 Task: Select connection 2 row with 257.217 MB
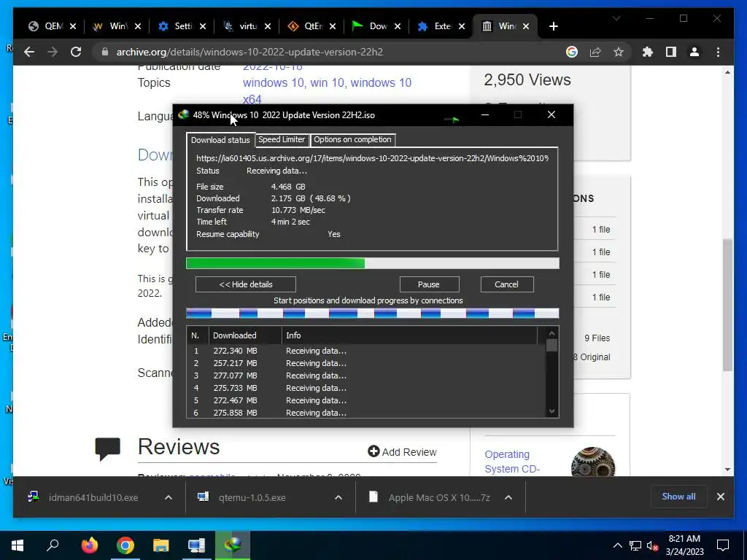click(366, 363)
